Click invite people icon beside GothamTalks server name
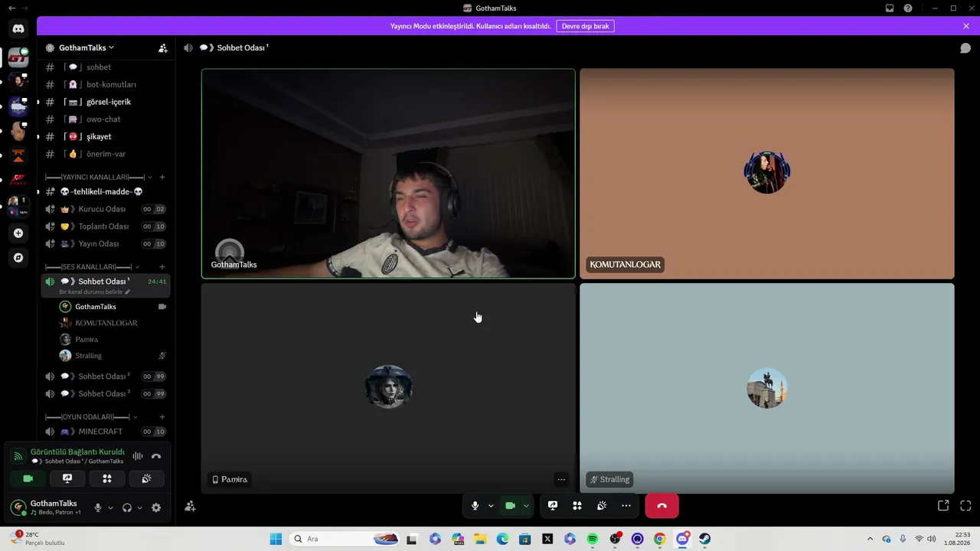The width and height of the screenshot is (980, 551). click(x=163, y=47)
